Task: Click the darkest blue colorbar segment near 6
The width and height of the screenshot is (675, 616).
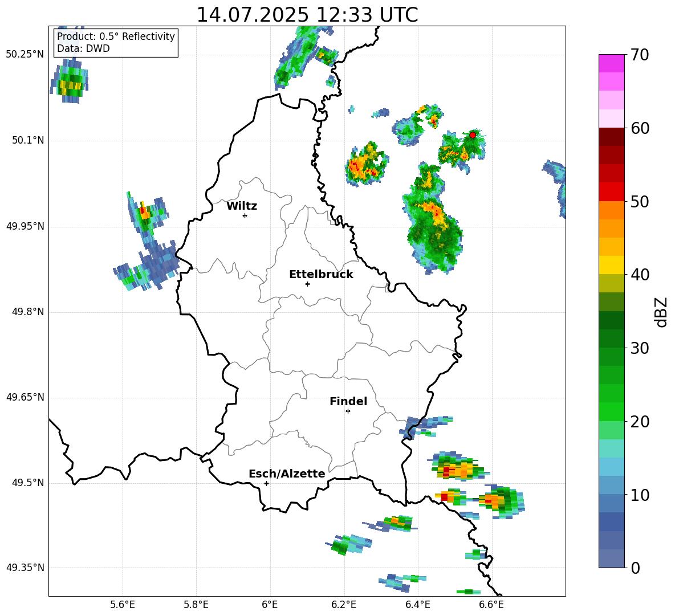Action: (x=611, y=522)
